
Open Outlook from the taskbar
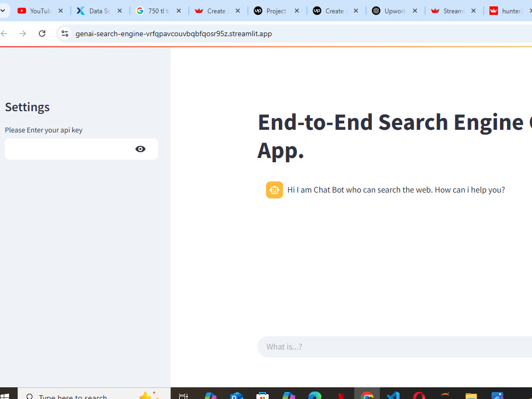point(237,396)
